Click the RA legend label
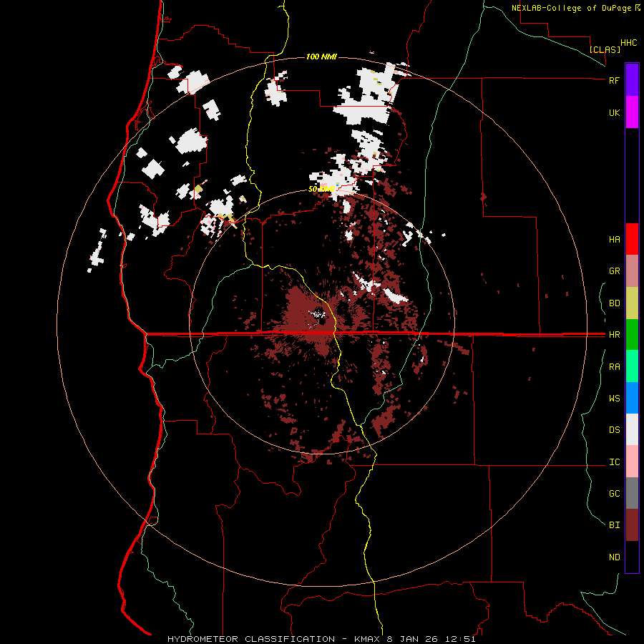Viewport: 644px width, 644px height. pyautogui.click(x=614, y=367)
